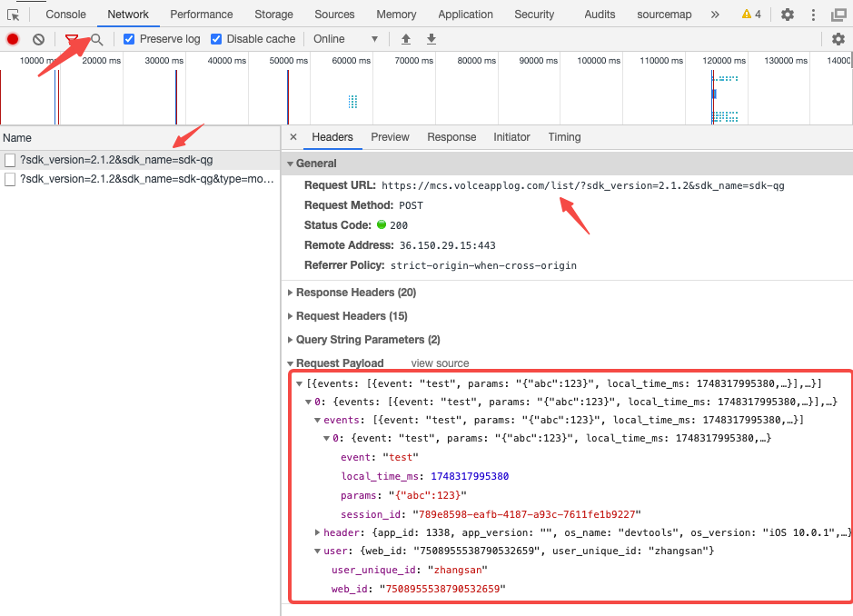
Task: Click the session_id value string
Action: tap(527, 514)
